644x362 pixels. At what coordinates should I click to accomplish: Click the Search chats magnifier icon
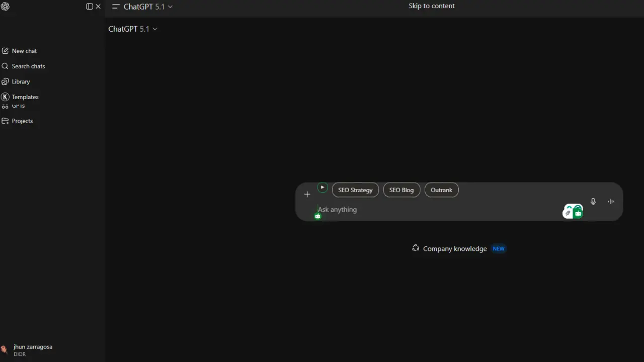coord(5,66)
